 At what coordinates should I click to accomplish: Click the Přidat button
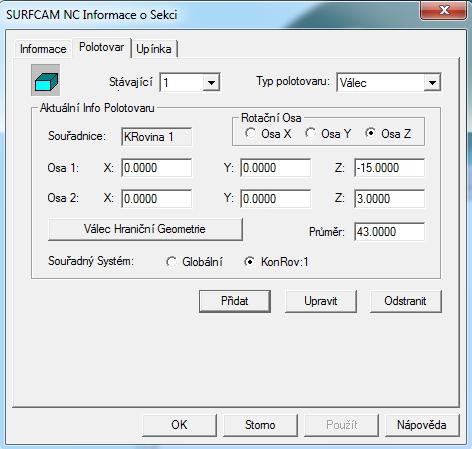pyautogui.click(x=235, y=301)
